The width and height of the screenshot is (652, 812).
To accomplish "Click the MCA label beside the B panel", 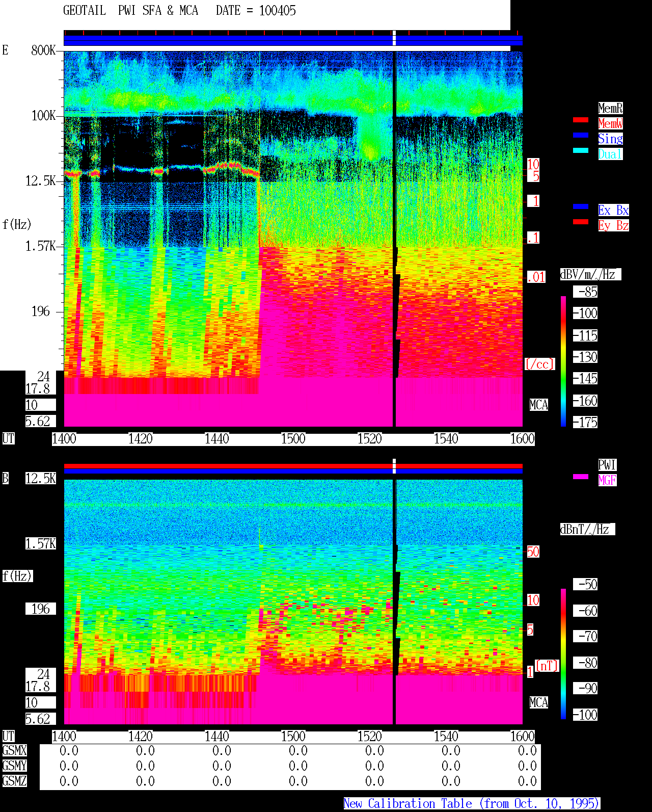I will (x=539, y=702).
